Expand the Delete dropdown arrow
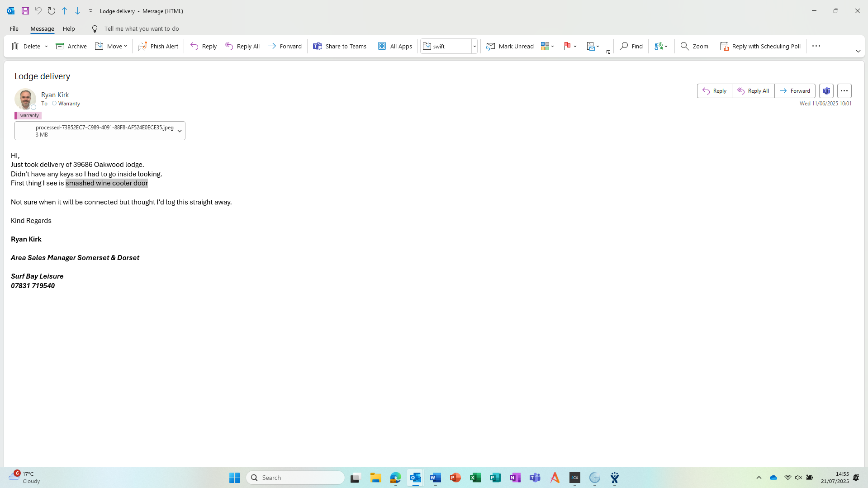This screenshot has width=868, height=488. 46,46
